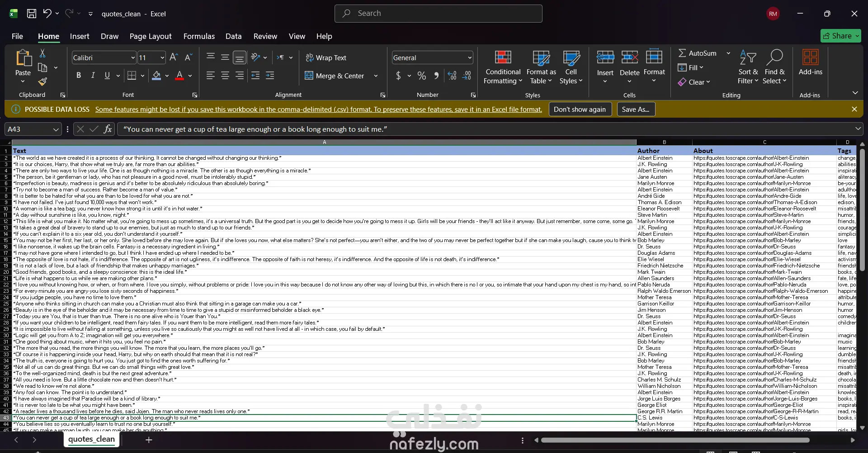868x453 pixels.
Task: Dismiss the data loss message bar
Action: (x=854, y=109)
